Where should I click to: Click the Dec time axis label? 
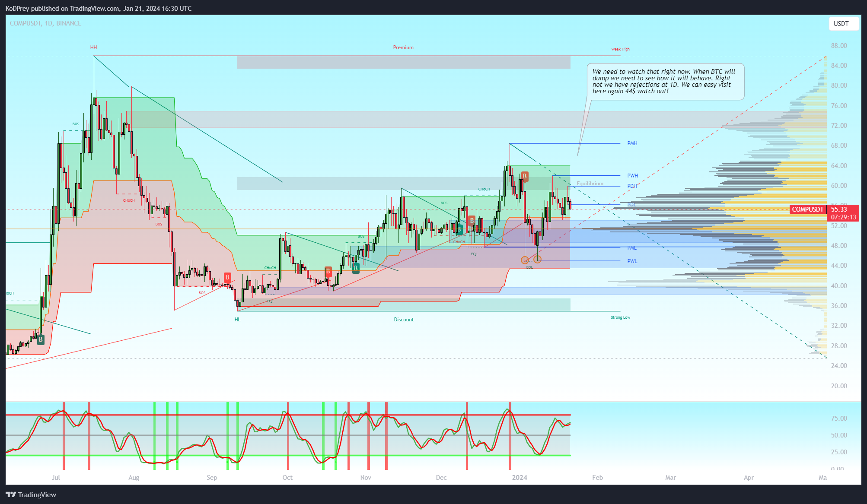click(x=441, y=478)
